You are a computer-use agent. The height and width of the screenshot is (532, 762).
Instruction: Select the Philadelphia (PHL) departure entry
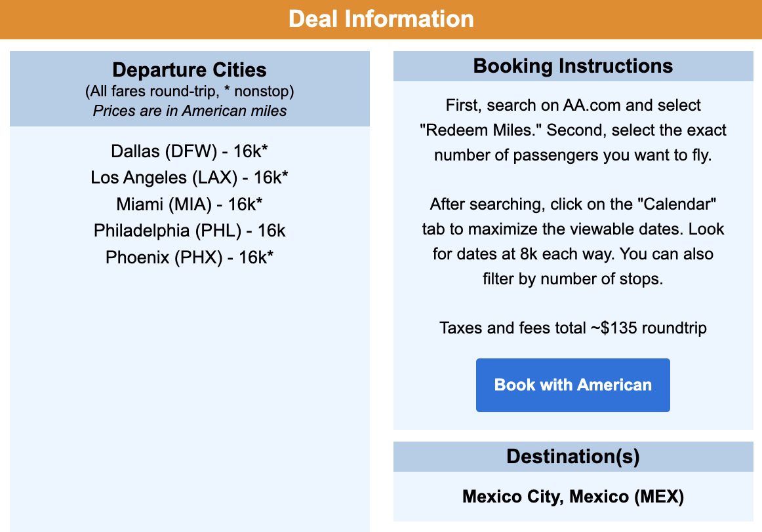click(x=190, y=231)
